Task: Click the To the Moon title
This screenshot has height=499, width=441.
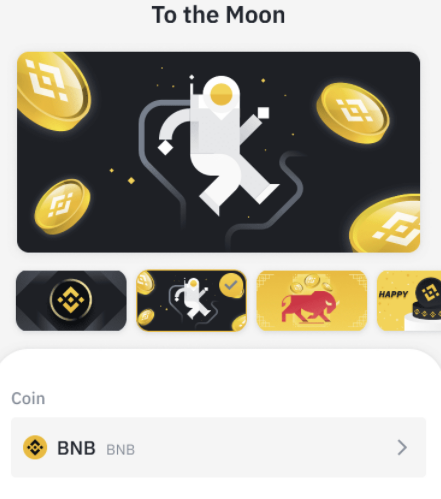Action: [x=219, y=15]
